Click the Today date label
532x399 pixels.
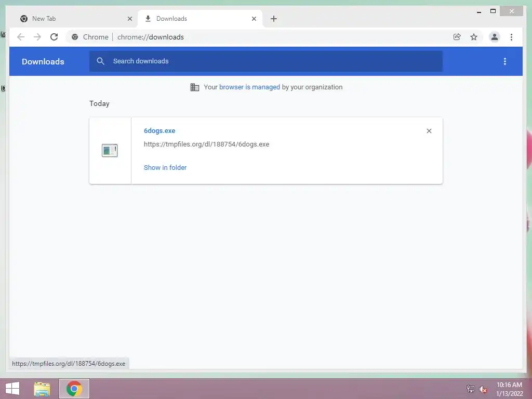tap(99, 103)
